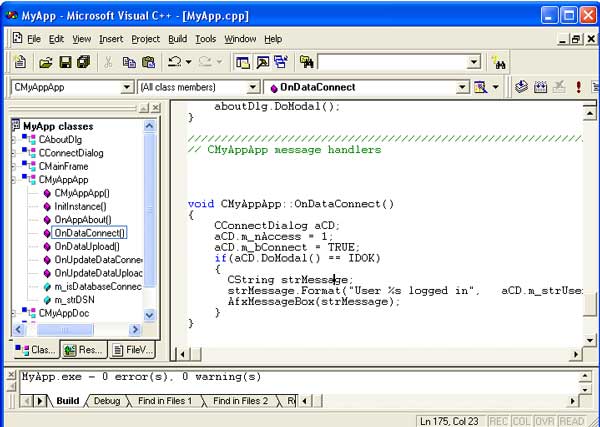Toggle the Output window icon
The height and width of the screenshot is (427, 600).
[262, 62]
